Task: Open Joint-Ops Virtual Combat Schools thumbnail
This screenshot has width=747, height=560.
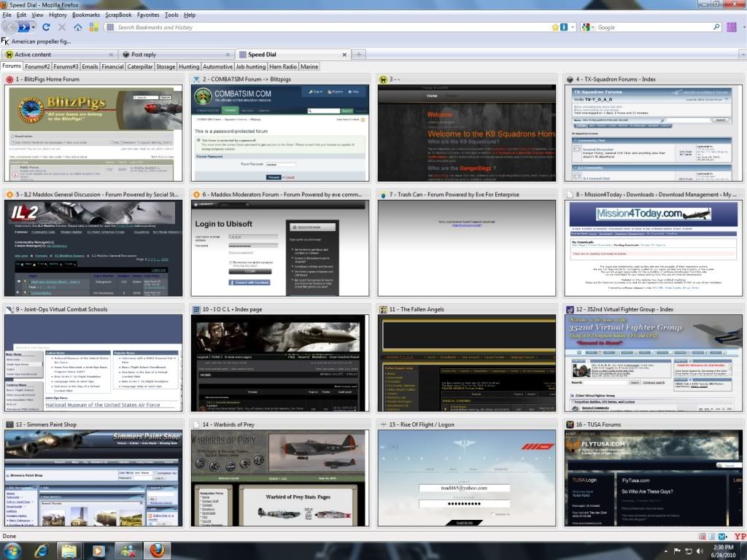Action: (93, 363)
